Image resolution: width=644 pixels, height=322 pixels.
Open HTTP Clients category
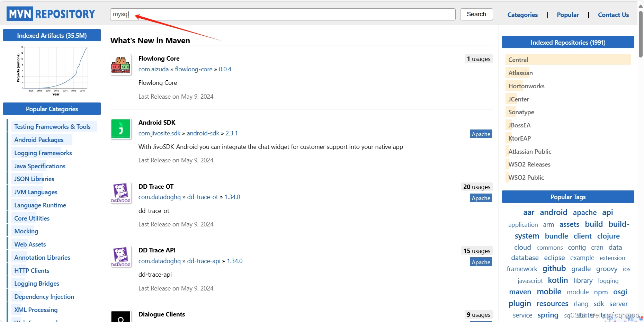point(32,271)
